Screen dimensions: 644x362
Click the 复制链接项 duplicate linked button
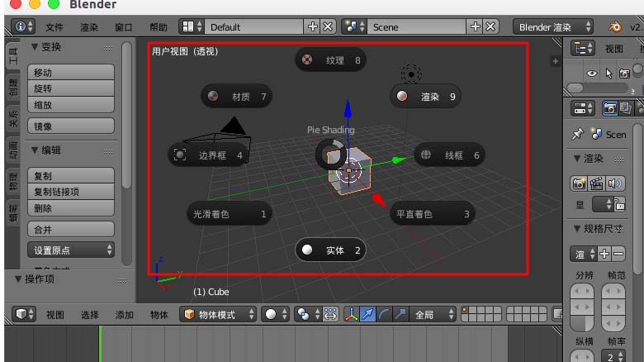pyautogui.click(x=71, y=192)
